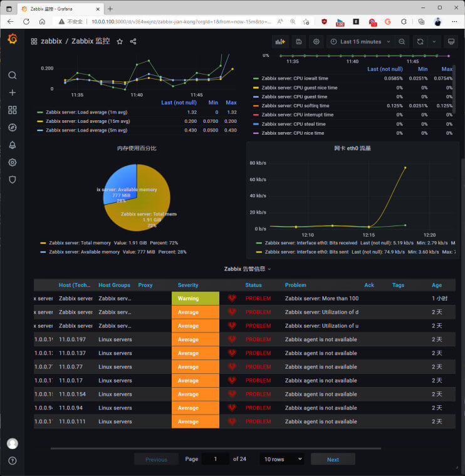
Task: Sort the table by Status column
Action: pyautogui.click(x=253, y=285)
